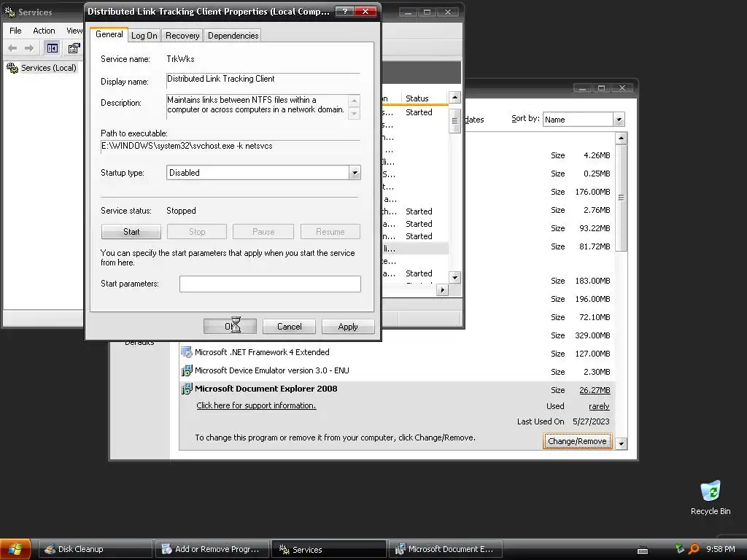747x560 pixels.
Task: Click the Services list scroll down arrow
Action: coord(455,277)
